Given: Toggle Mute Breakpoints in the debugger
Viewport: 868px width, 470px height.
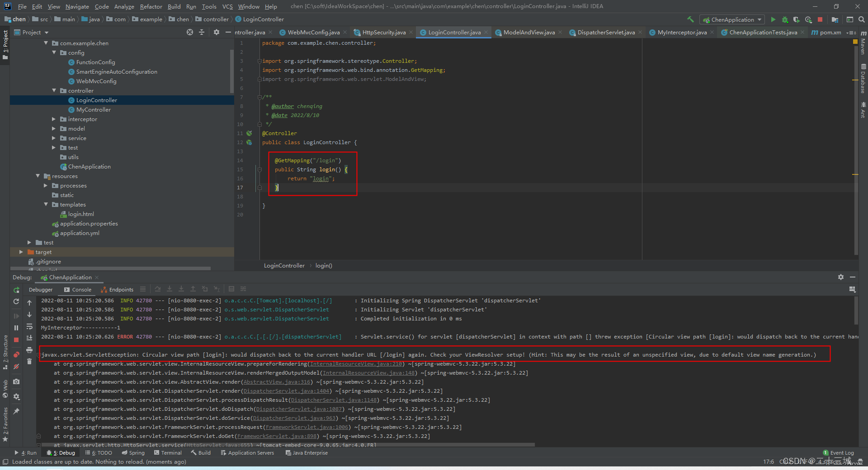Looking at the screenshot, I should click(16, 367).
